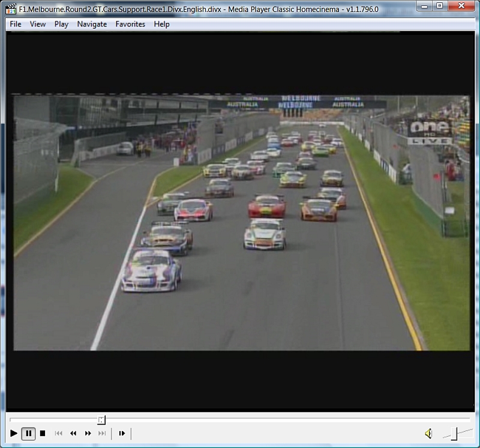Click on the racing video frame

[x=240, y=222]
